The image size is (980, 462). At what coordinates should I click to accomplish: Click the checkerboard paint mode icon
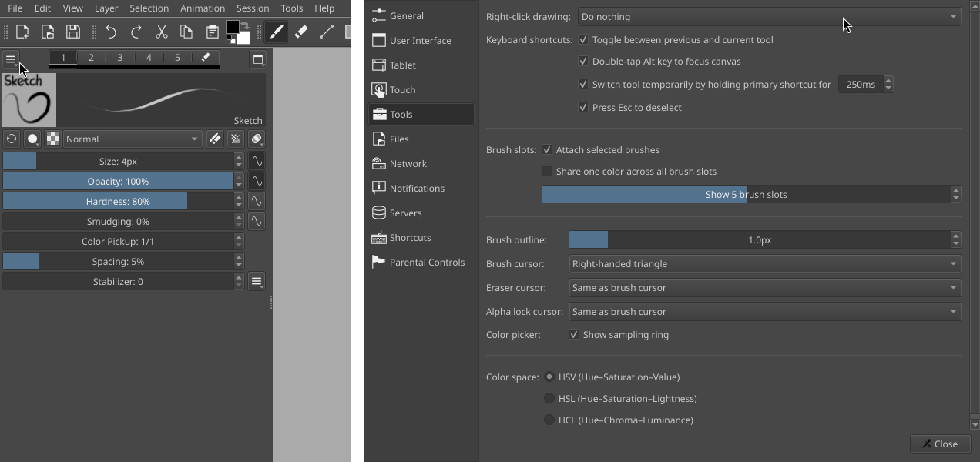coord(53,139)
